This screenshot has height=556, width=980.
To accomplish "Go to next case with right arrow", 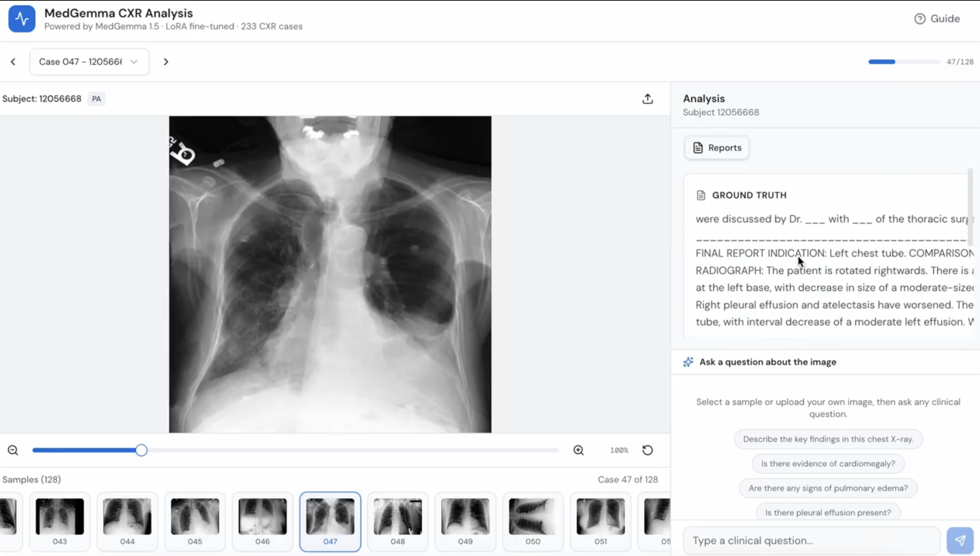I will (166, 62).
